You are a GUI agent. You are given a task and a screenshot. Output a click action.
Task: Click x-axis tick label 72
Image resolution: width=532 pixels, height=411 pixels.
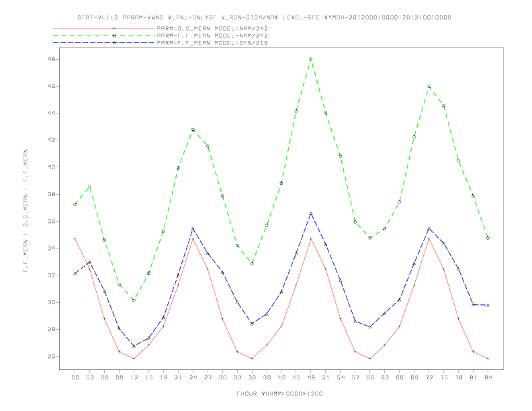429,377
